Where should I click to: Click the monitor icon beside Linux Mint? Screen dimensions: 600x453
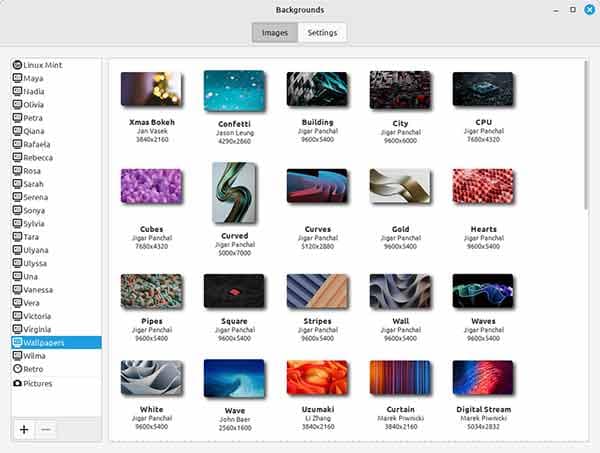(17, 64)
